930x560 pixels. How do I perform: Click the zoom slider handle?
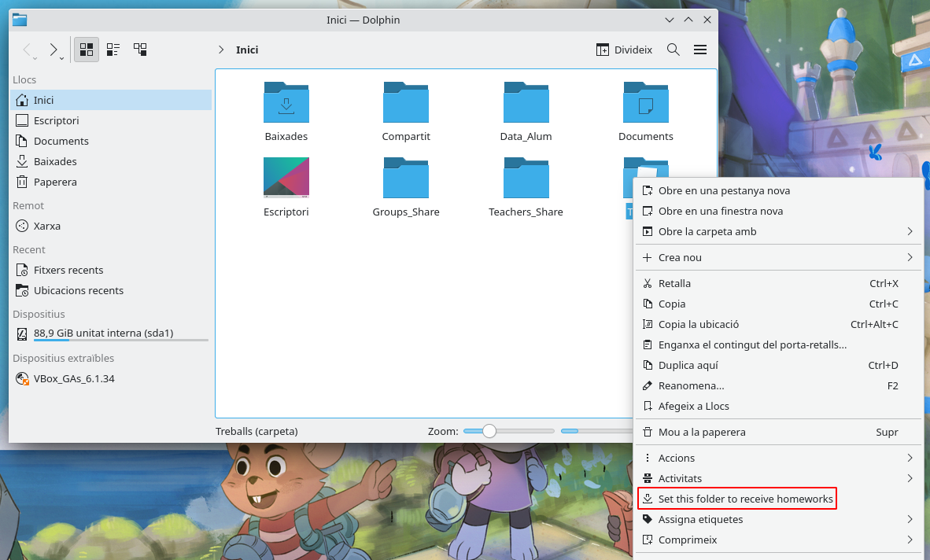(x=489, y=431)
